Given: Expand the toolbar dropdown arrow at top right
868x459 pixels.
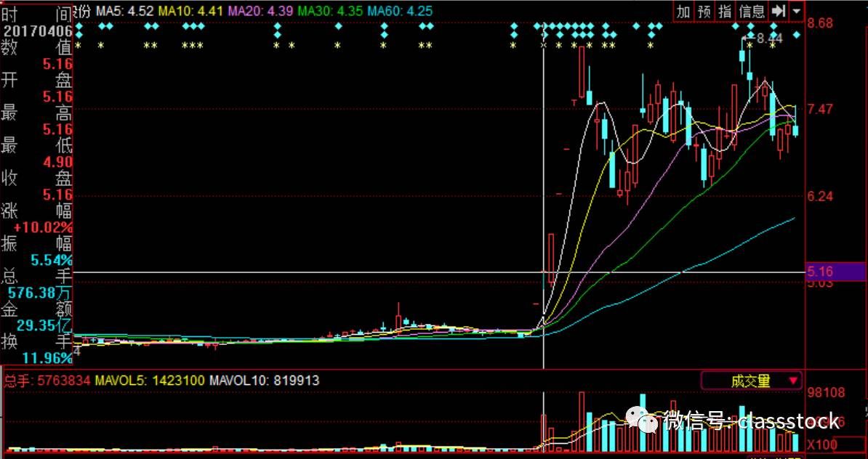Looking at the screenshot, I should (797, 11).
